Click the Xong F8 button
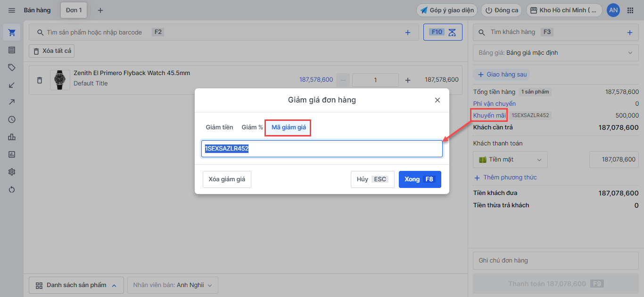This screenshot has height=297, width=644. pyautogui.click(x=420, y=179)
